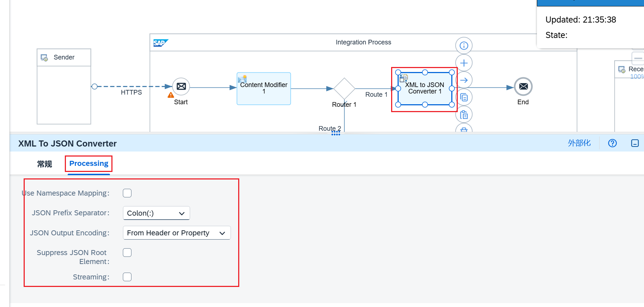
Task: Select the Processing tab
Action: click(88, 164)
